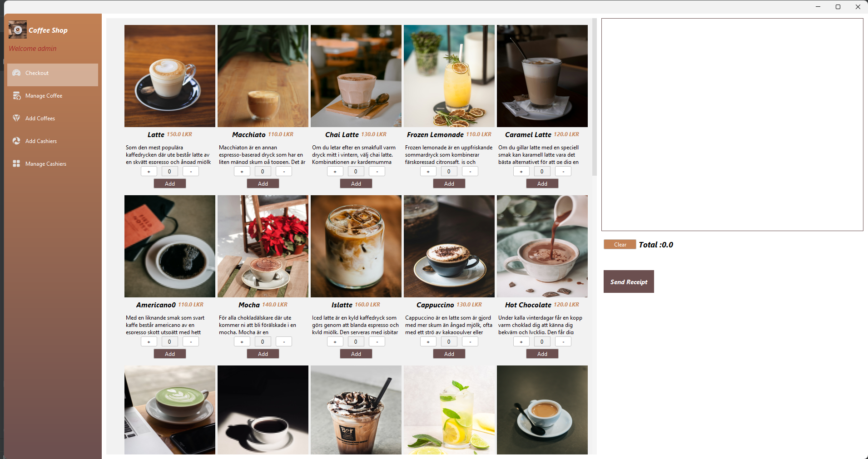Select the Caramel Latte product image
Screen dimensions: 868x459
pos(542,76)
